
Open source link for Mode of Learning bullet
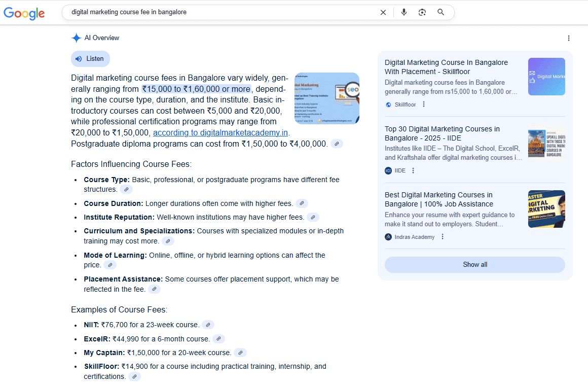[110, 265]
